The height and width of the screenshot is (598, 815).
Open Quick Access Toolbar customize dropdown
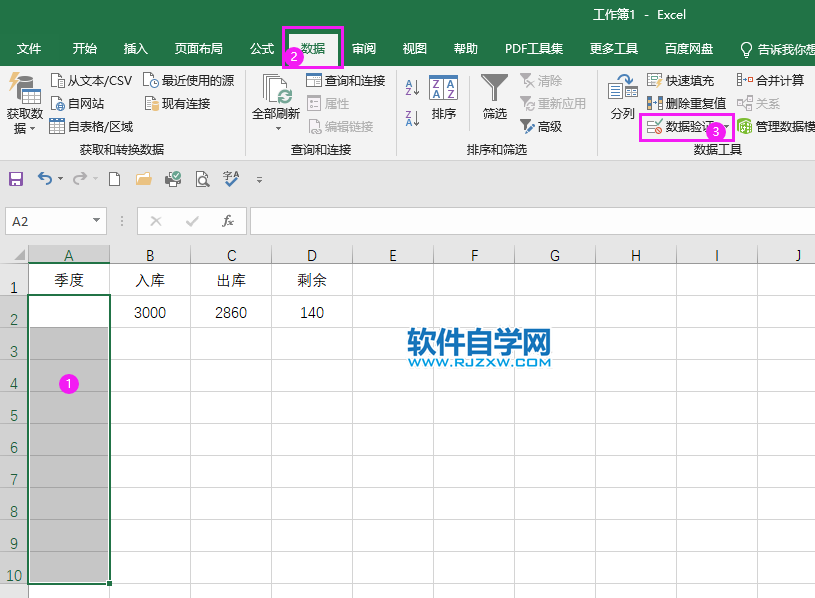258,180
